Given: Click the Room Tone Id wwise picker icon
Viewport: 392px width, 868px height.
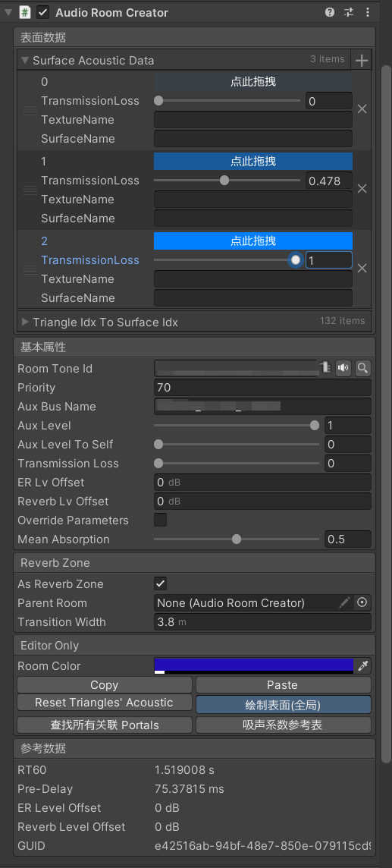Looking at the screenshot, I should pos(325,367).
